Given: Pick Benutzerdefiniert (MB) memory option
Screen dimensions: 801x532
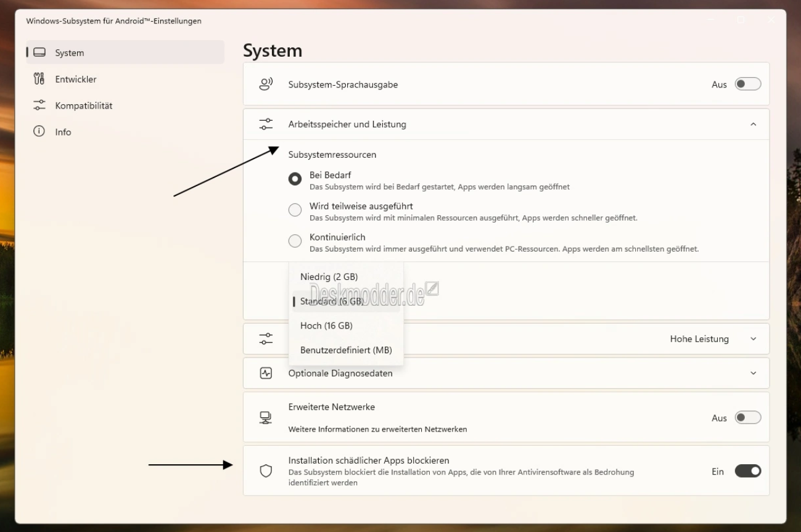Looking at the screenshot, I should pos(346,350).
